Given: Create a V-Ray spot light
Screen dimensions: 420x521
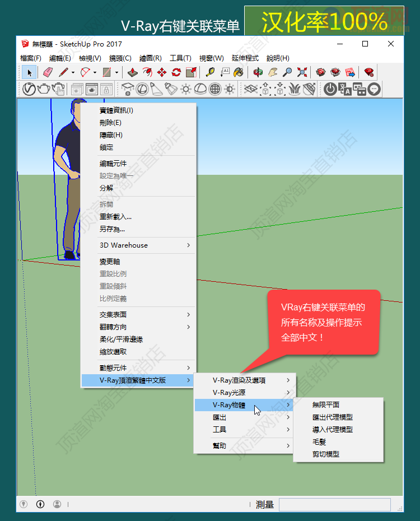Looking at the screenshot, I should click(157, 90).
